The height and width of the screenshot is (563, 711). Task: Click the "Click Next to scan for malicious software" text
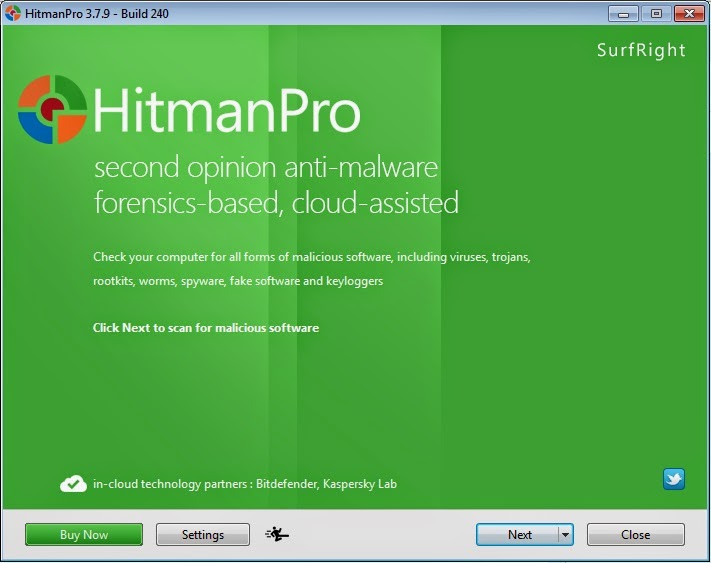[206, 328]
